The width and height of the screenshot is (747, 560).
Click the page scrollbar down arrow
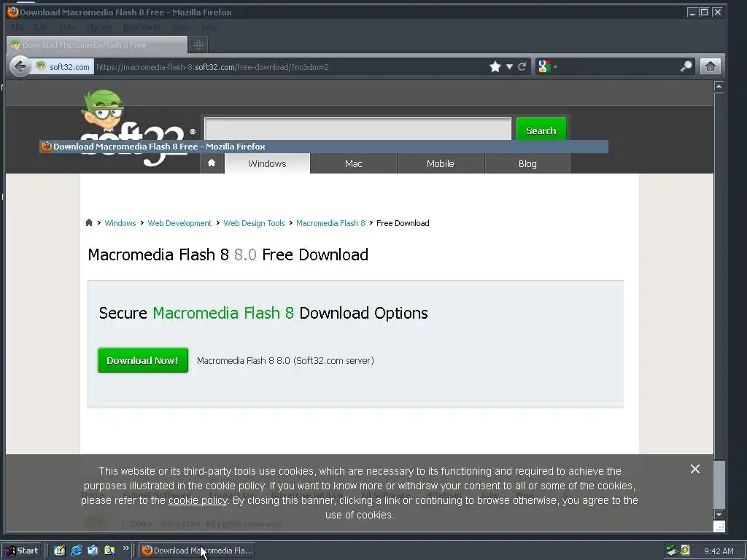[x=719, y=515]
